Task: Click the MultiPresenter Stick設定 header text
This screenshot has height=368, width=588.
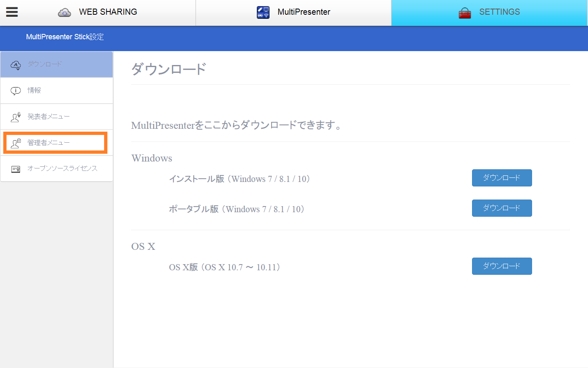Action: click(65, 37)
